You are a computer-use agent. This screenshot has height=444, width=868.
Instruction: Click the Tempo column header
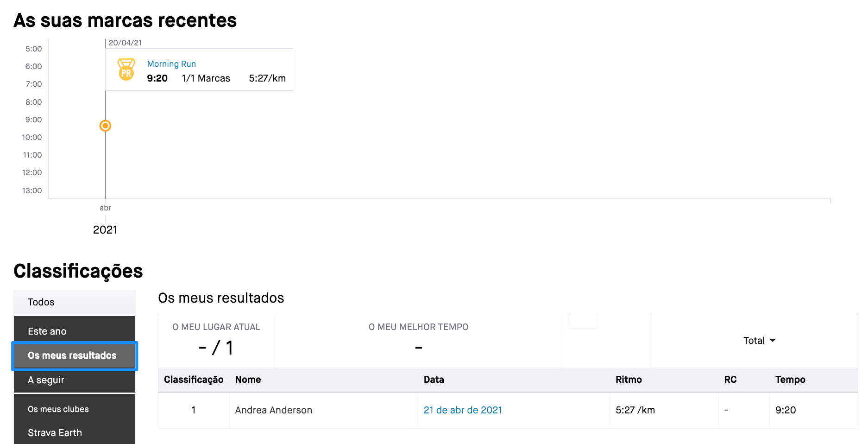[x=790, y=380]
